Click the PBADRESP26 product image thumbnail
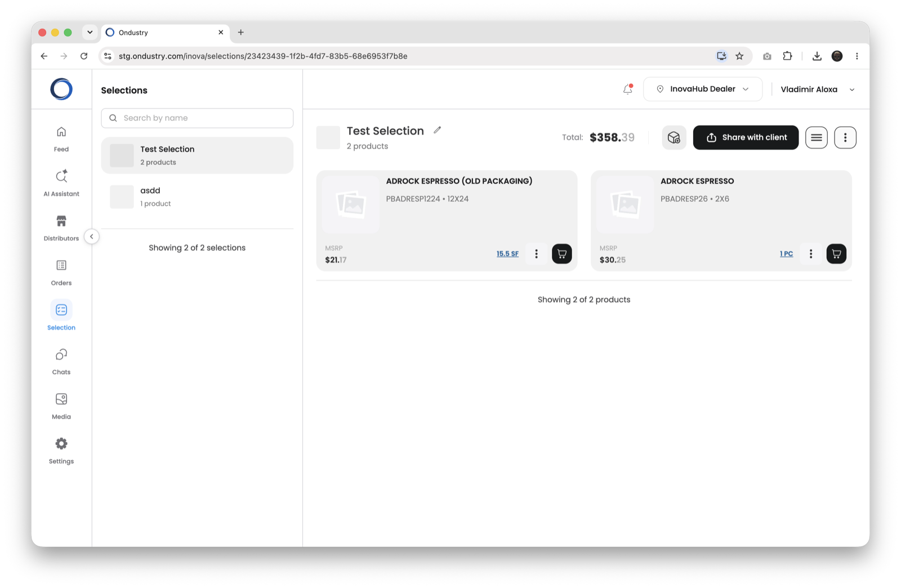Screen dimensions: 901x588 point(625,204)
